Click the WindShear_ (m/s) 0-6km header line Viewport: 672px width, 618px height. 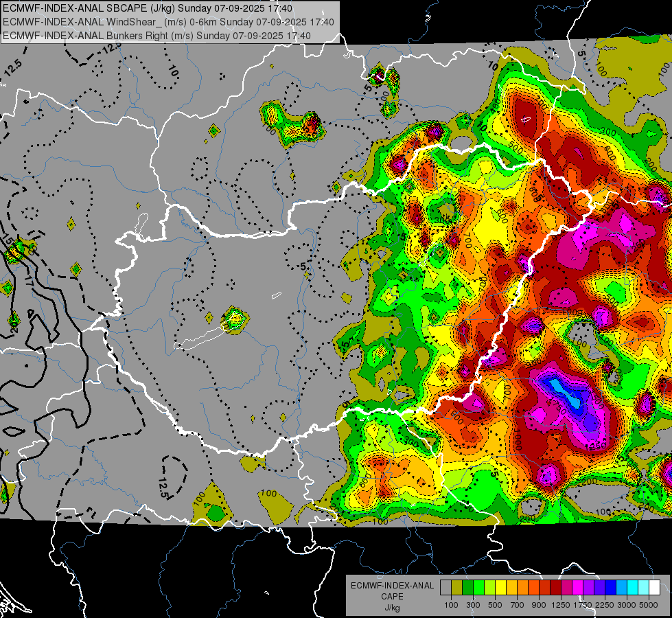(x=168, y=22)
